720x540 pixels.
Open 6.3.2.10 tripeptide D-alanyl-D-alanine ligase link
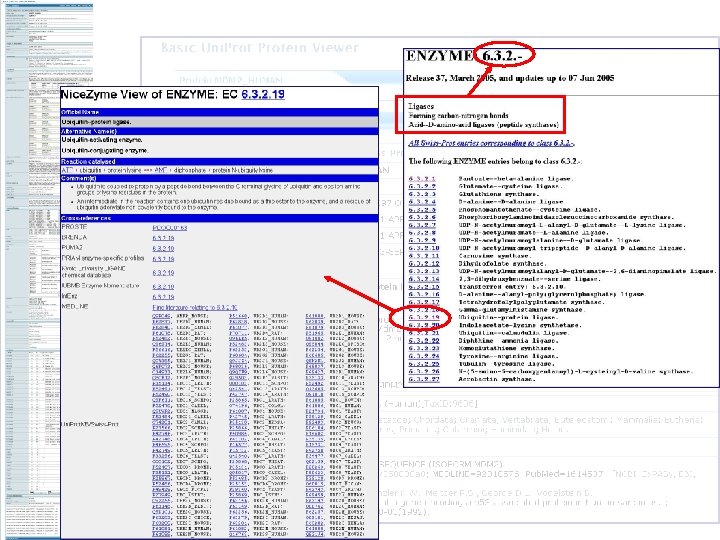tap(424, 248)
